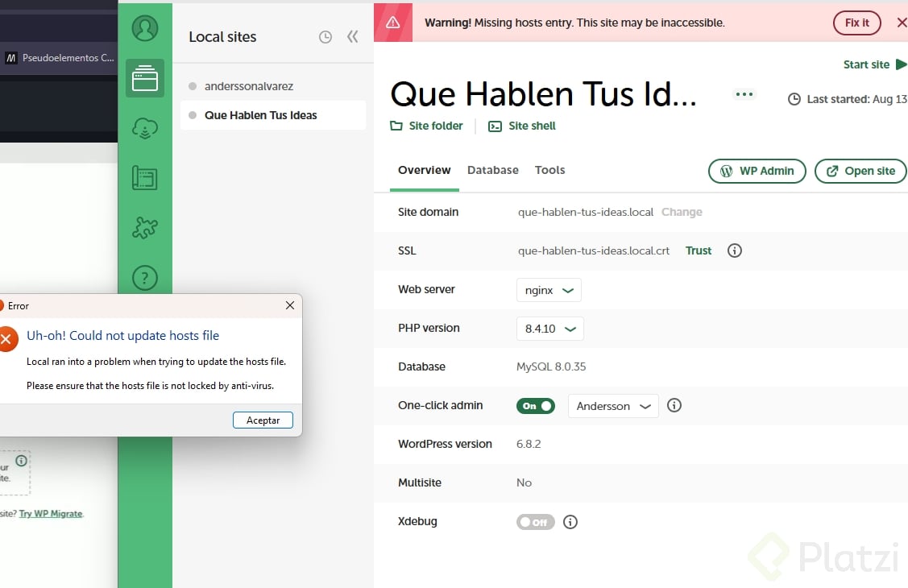908x588 pixels.
Task: Switch to the Overview tab
Action: click(424, 170)
